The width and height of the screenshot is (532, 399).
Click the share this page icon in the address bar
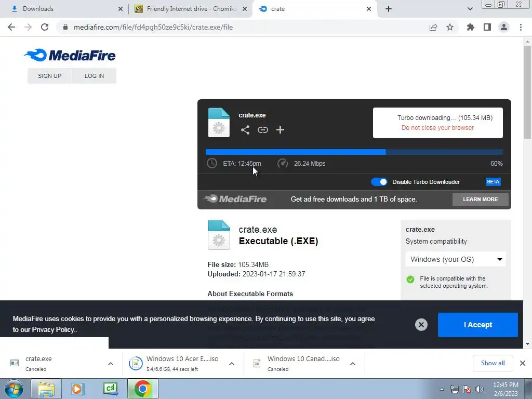tap(433, 27)
